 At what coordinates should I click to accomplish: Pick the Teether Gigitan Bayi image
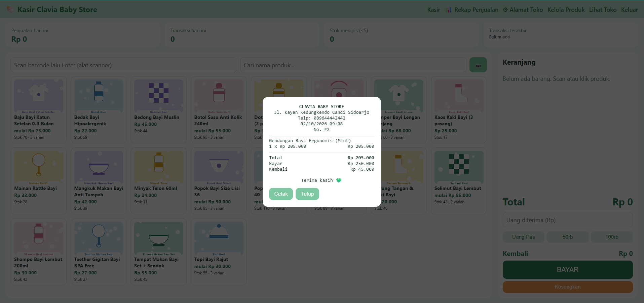click(x=99, y=238)
